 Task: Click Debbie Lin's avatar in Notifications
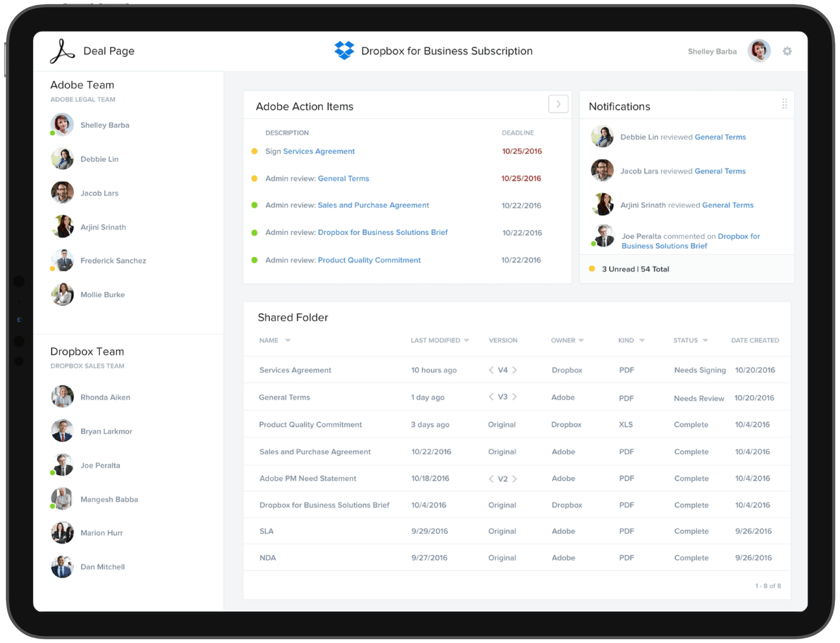pyautogui.click(x=602, y=136)
